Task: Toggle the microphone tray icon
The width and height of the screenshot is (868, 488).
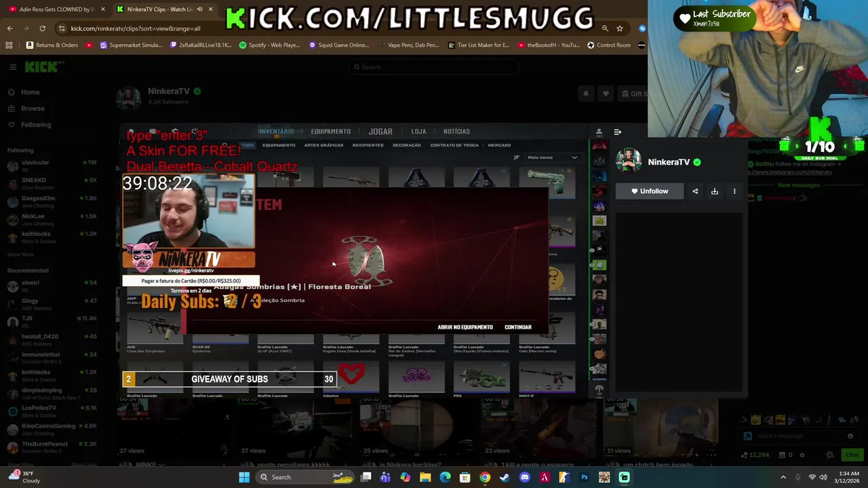Action: coord(797,477)
